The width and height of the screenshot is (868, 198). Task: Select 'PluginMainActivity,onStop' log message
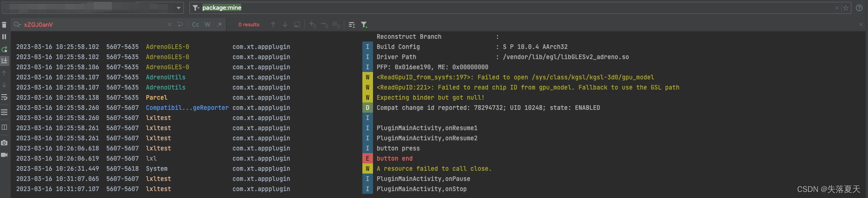[422, 189]
